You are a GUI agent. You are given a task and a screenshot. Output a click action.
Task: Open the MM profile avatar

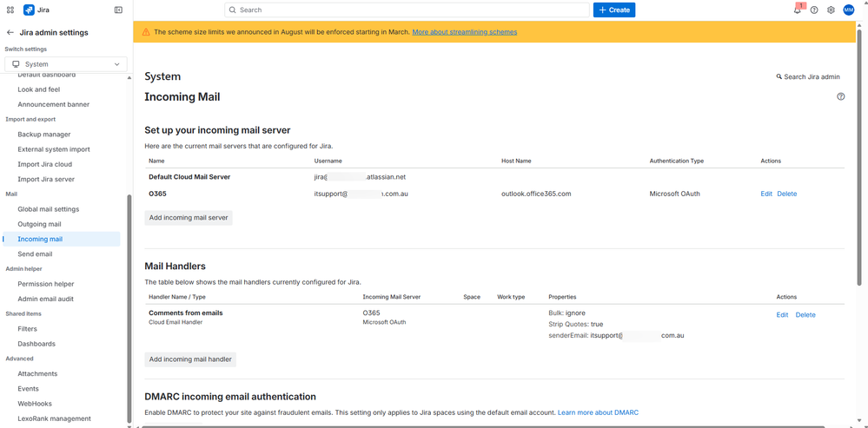(849, 10)
